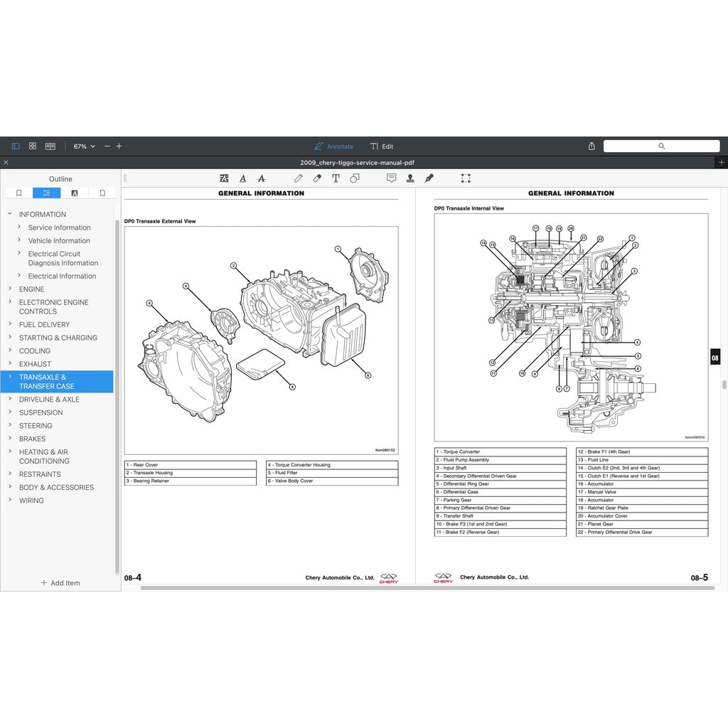Show the bookmarks sidebar tab

pyautogui.click(x=18, y=193)
